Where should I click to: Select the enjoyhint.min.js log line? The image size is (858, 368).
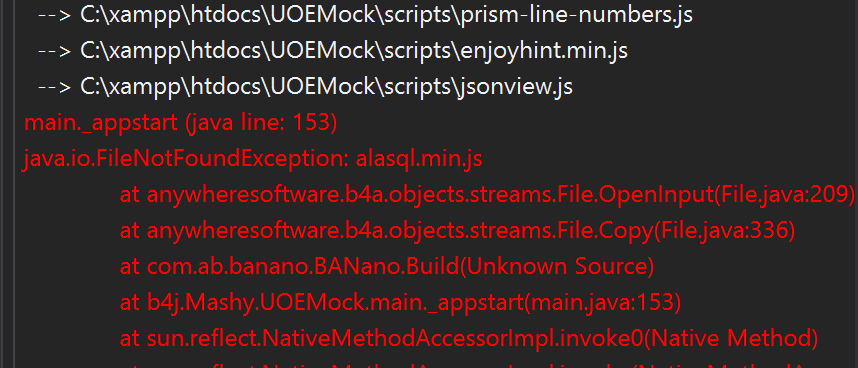(x=332, y=51)
